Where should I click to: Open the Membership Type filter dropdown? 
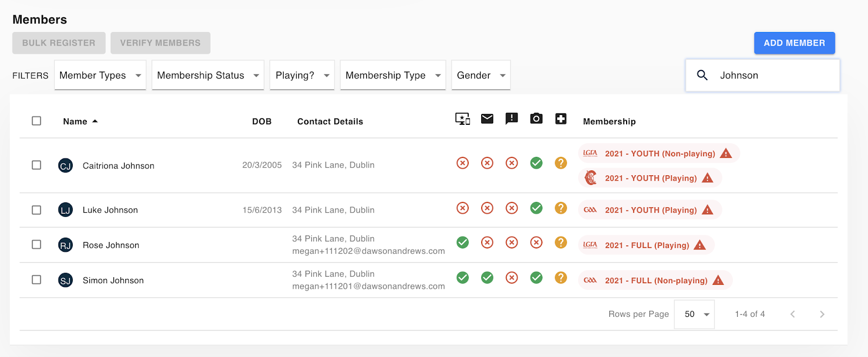click(x=393, y=75)
